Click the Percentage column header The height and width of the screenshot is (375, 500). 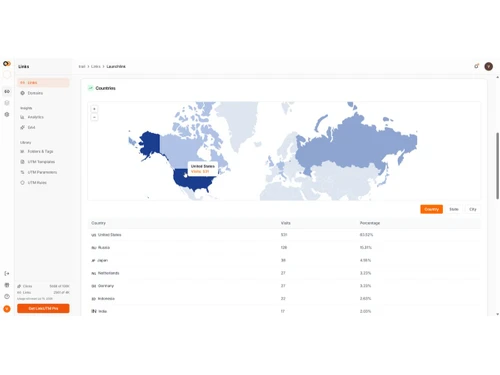click(370, 223)
